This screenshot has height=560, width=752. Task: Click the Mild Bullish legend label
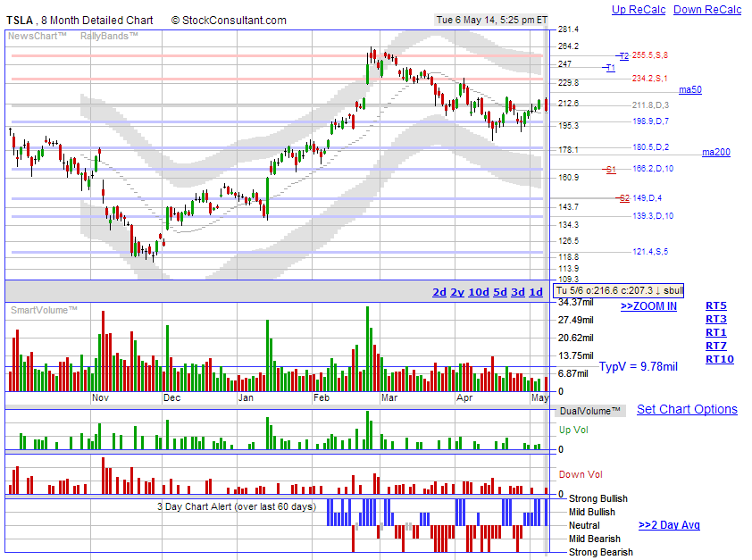pos(592,512)
